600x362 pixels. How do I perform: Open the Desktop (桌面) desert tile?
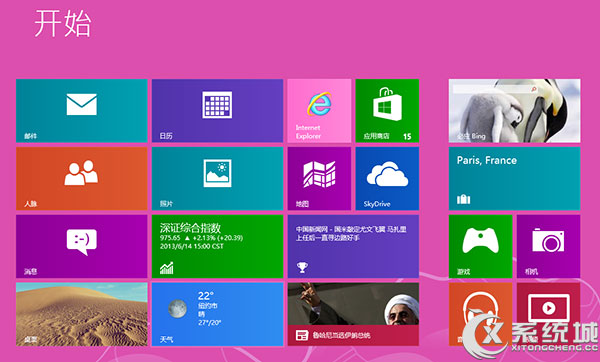82,314
